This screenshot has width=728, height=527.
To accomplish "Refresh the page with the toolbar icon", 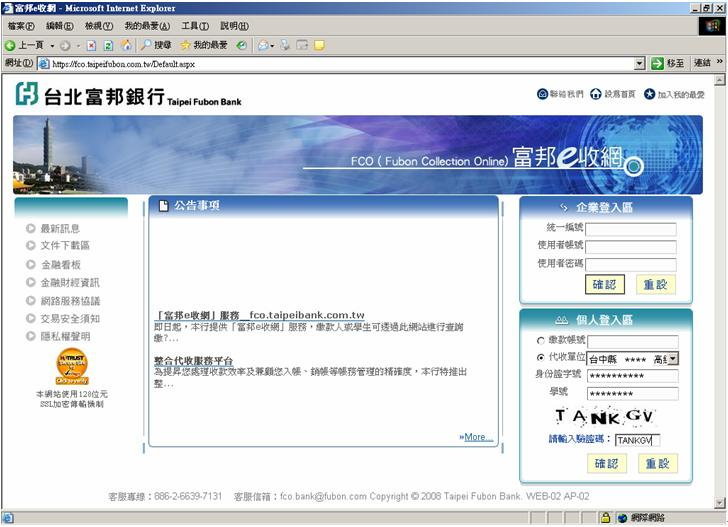I will pos(108,45).
